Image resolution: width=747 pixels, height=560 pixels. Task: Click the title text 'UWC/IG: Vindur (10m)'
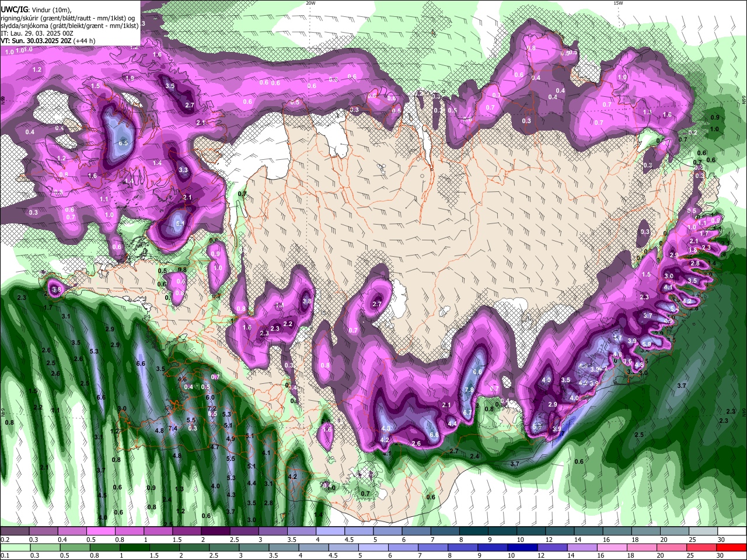point(36,9)
